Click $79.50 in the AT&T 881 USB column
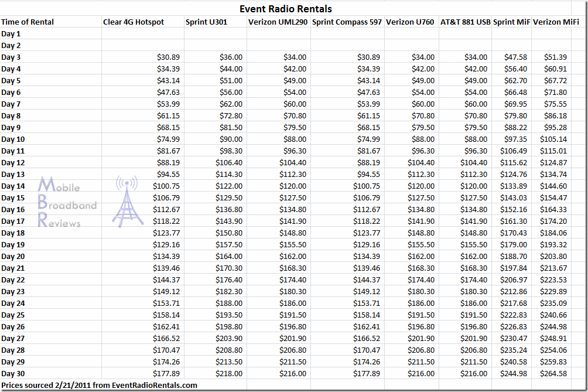This screenshot has height=392, width=588. tap(476, 128)
